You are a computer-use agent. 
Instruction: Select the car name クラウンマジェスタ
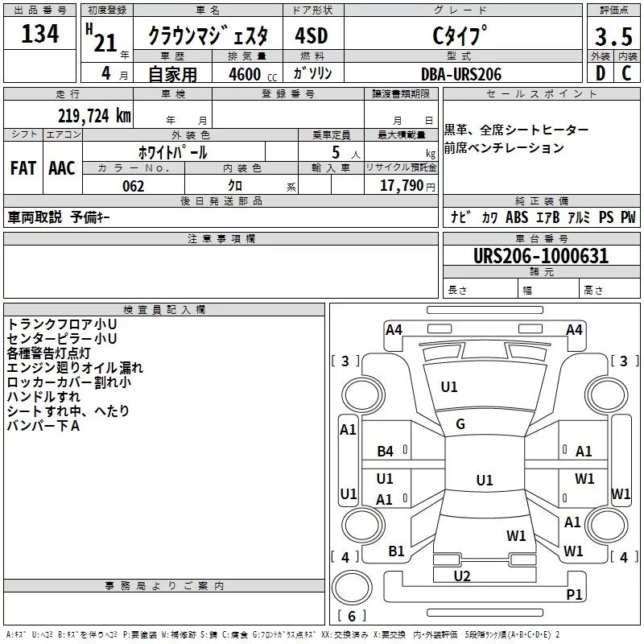208,35
